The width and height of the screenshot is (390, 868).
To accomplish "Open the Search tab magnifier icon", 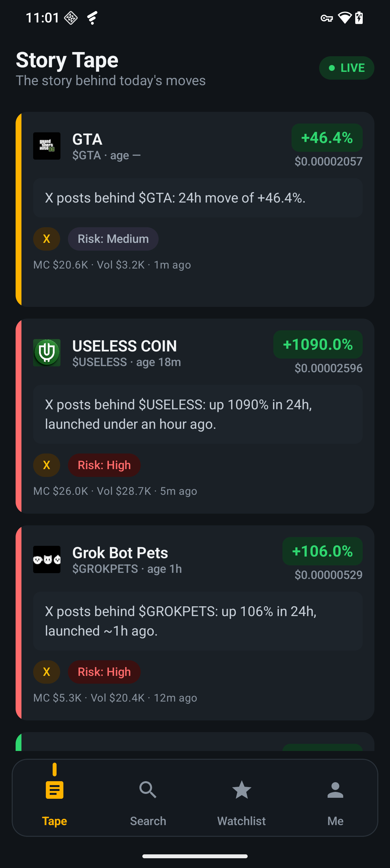I will tap(148, 789).
